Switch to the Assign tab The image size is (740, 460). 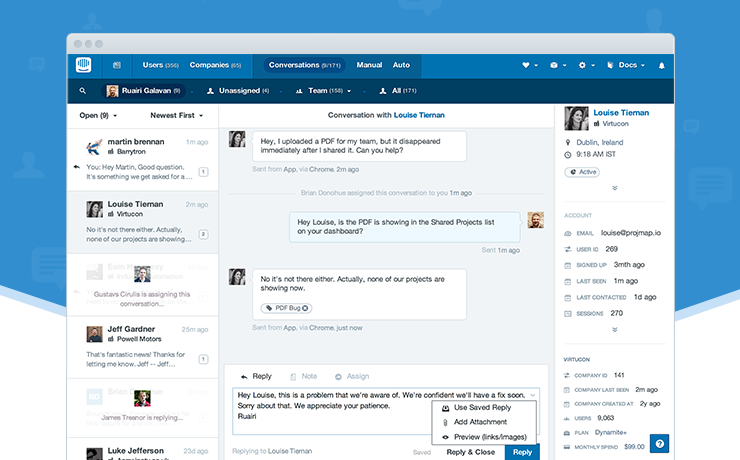[351, 376]
